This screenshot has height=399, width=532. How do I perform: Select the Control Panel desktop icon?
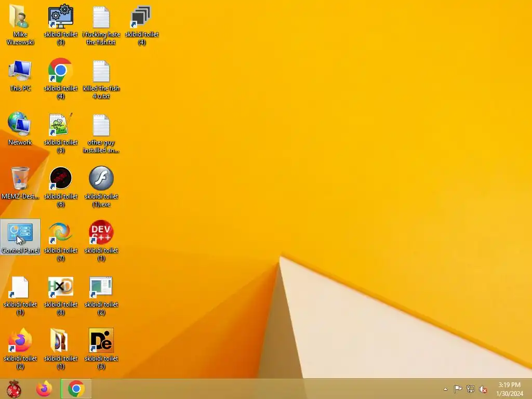tap(20, 237)
